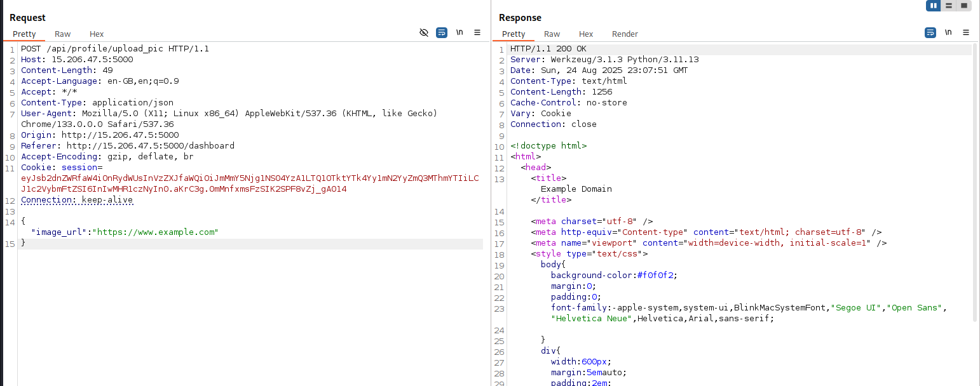Toggle the hidden-characters eye icon in Request
Image resolution: width=980 pixels, height=386 pixels.
tap(424, 32)
